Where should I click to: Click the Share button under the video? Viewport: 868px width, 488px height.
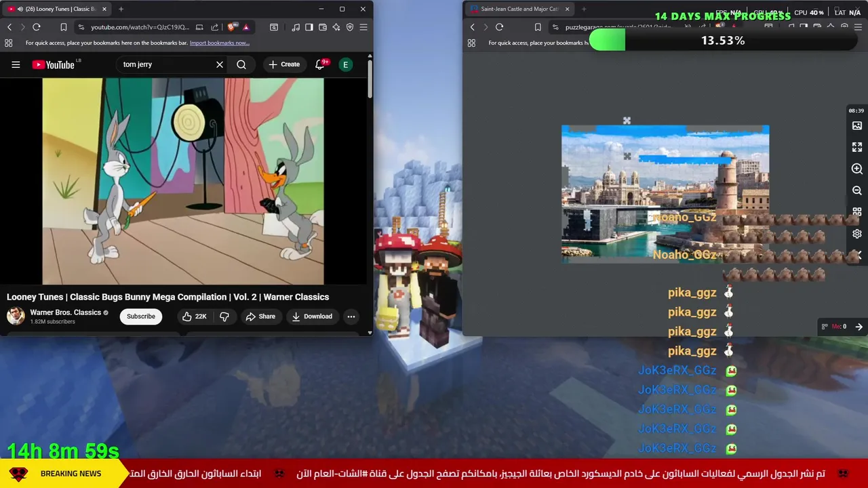coord(260,317)
